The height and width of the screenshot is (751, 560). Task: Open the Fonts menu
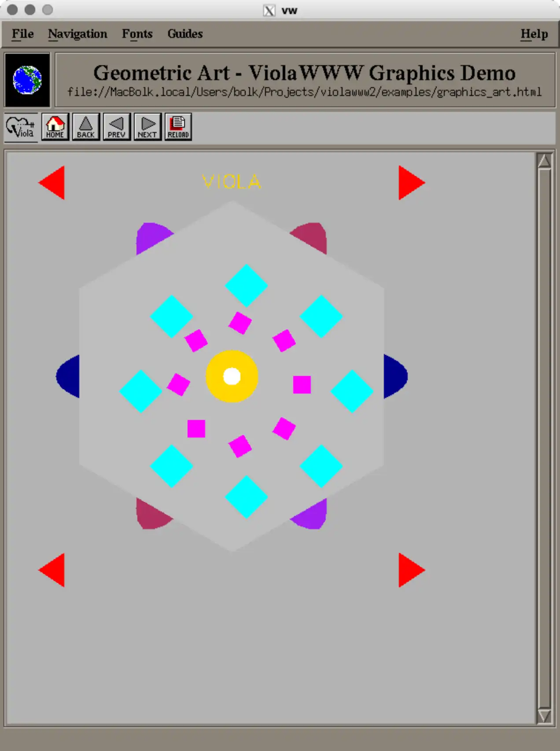(x=137, y=34)
